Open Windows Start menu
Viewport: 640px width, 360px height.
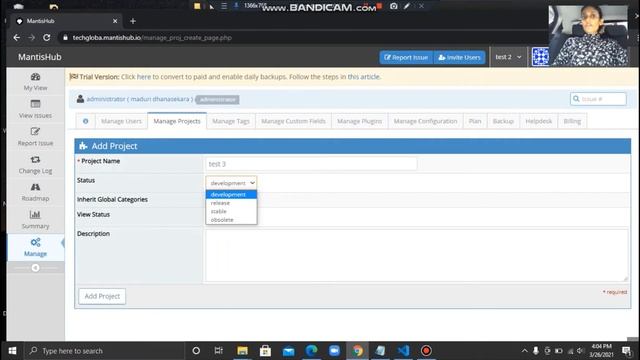(x=12, y=351)
